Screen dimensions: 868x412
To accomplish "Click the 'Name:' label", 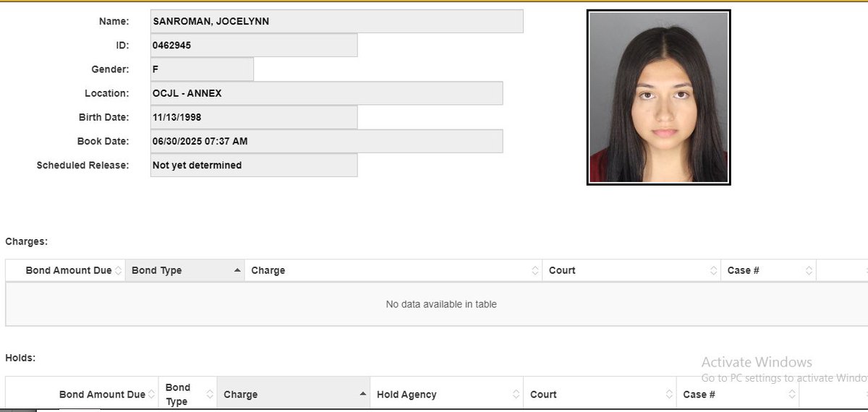I will coord(114,22).
